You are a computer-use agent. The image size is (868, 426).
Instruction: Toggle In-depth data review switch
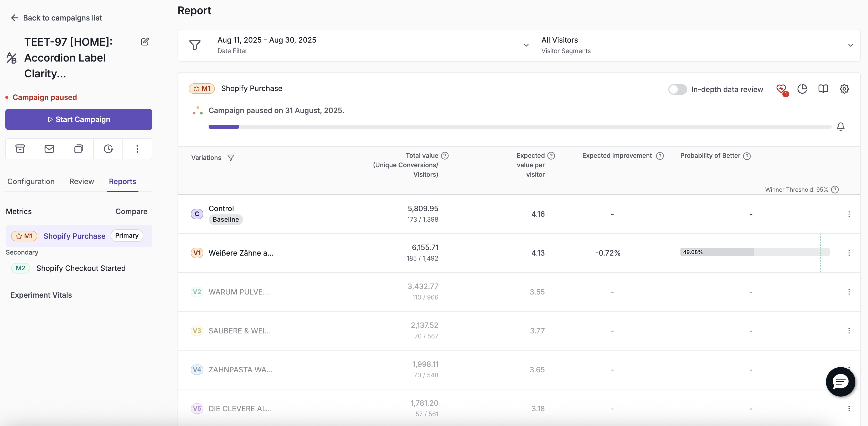click(x=678, y=89)
